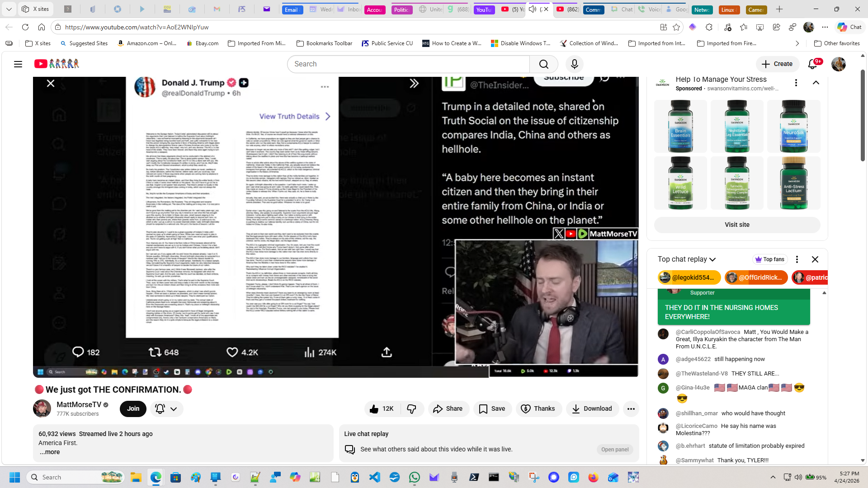The height and width of the screenshot is (488, 868).
Task: Click the Share button below the video
Action: pyautogui.click(x=448, y=409)
